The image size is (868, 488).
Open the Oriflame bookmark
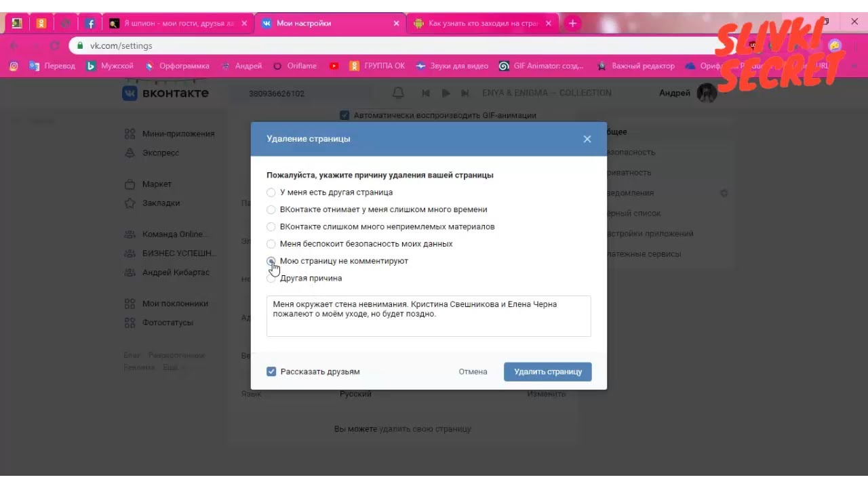295,66
